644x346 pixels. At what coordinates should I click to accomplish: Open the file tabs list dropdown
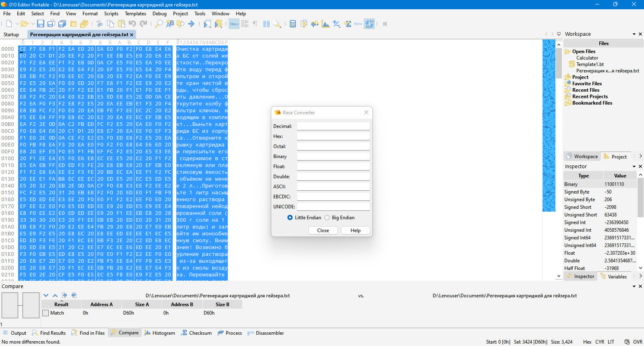pyautogui.click(x=559, y=34)
